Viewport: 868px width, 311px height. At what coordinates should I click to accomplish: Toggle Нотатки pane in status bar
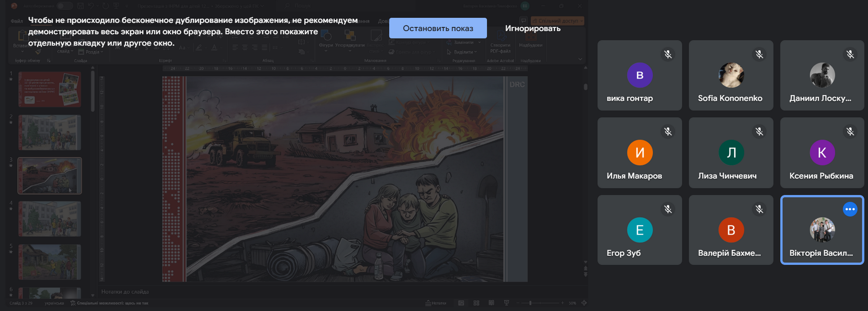tap(436, 303)
